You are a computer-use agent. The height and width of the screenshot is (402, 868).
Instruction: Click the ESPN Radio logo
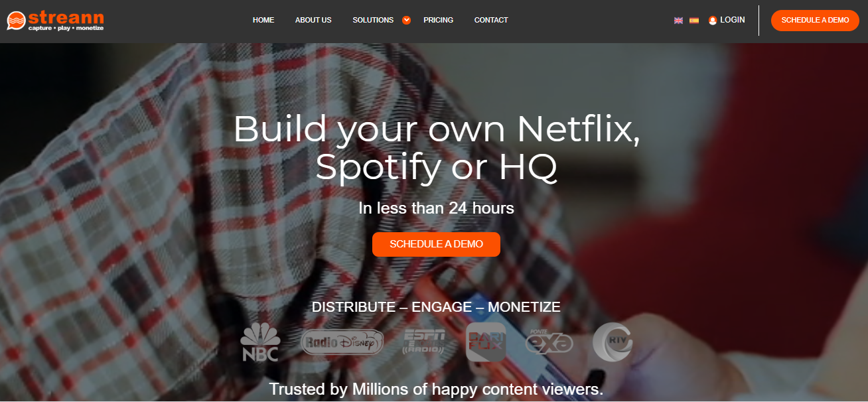[x=425, y=342]
